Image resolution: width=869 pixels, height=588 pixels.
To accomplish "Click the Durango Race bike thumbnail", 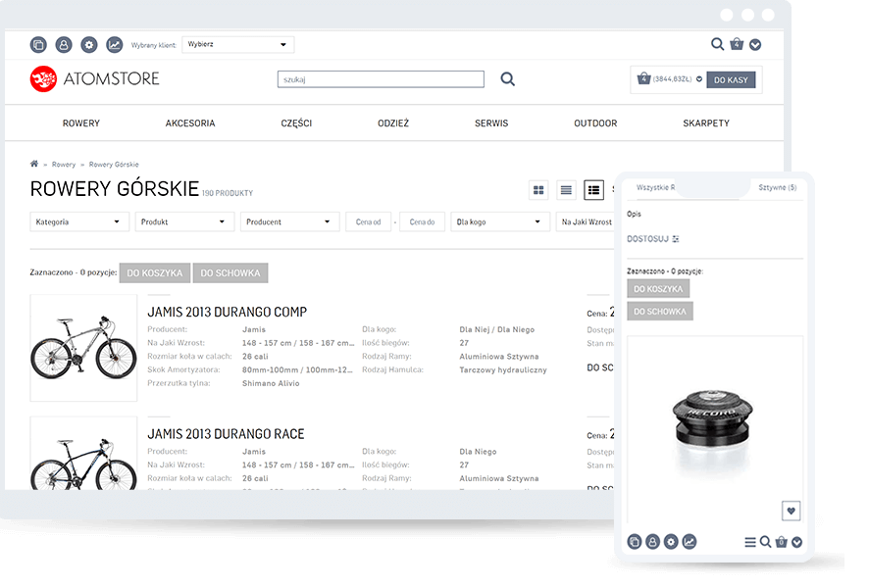I will tap(83, 453).
